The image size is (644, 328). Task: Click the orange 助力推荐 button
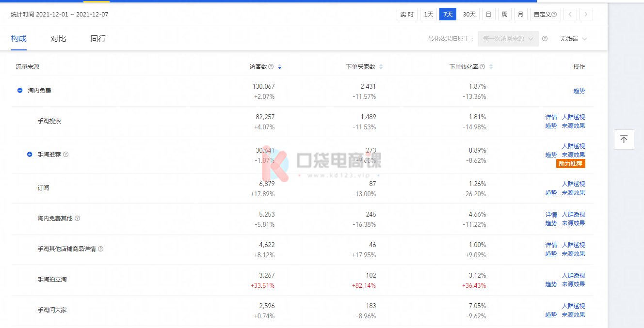point(570,164)
